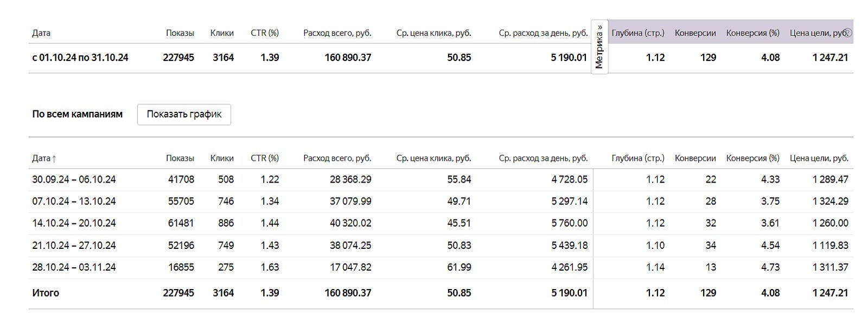
Task: Select the 07.10.24 – 13.10.24 week row date
Action: click(x=74, y=201)
